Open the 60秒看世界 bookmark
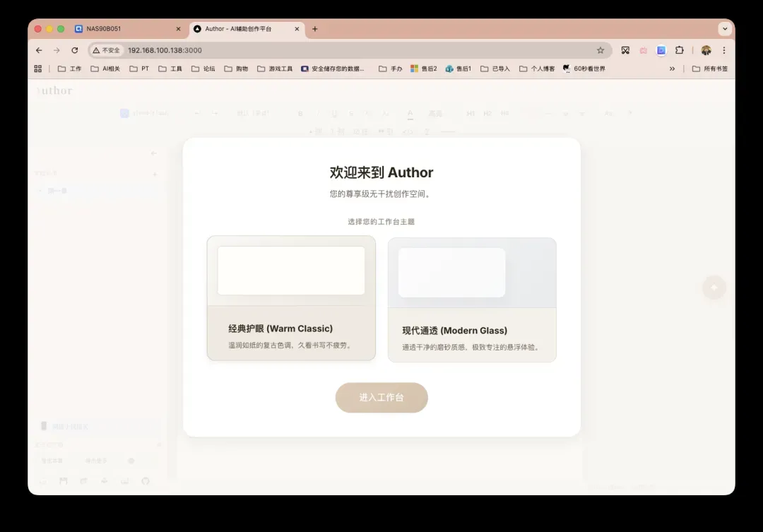 pos(584,69)
